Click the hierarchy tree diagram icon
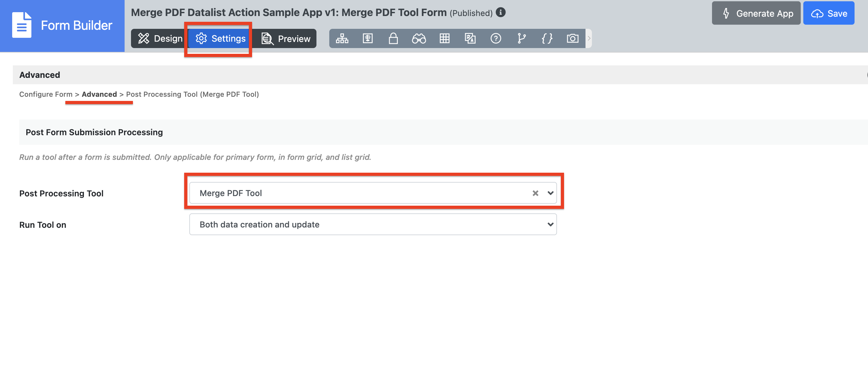868x371 pixels. [342, 38]
